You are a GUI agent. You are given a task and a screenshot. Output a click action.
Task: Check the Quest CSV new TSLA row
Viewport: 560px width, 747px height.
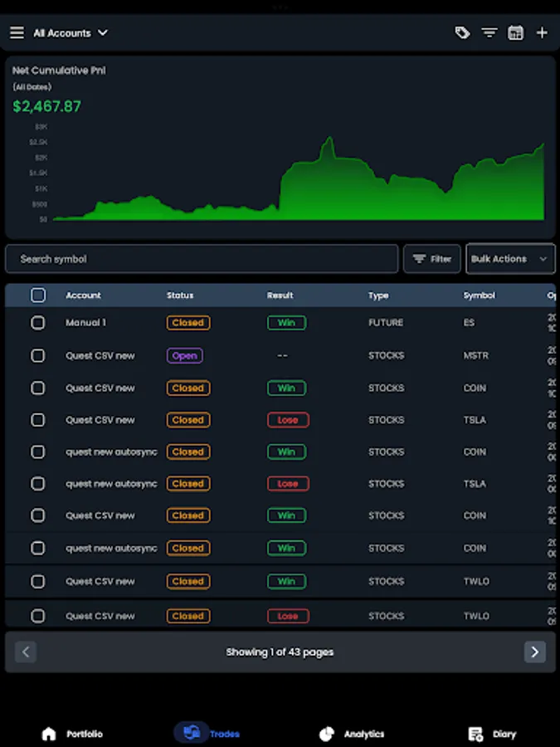tap(38, 420)
